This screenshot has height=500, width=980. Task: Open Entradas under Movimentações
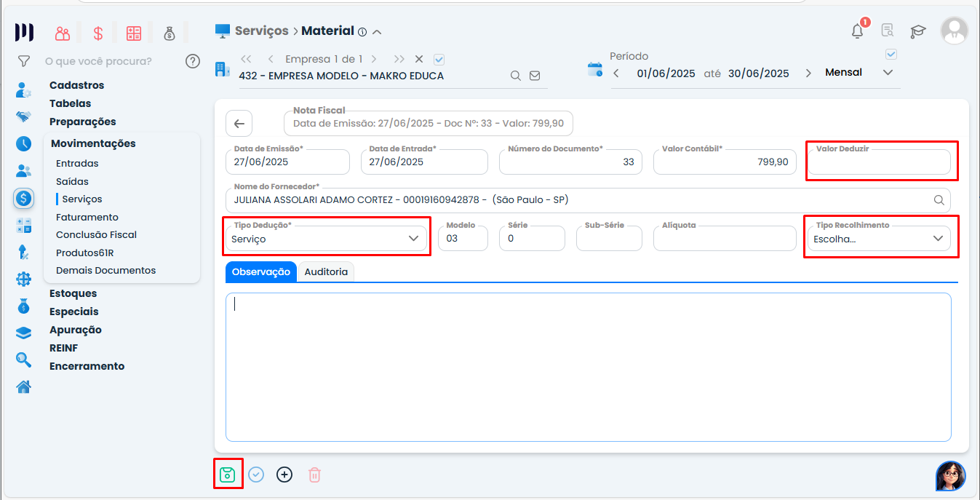pos(77,164)
